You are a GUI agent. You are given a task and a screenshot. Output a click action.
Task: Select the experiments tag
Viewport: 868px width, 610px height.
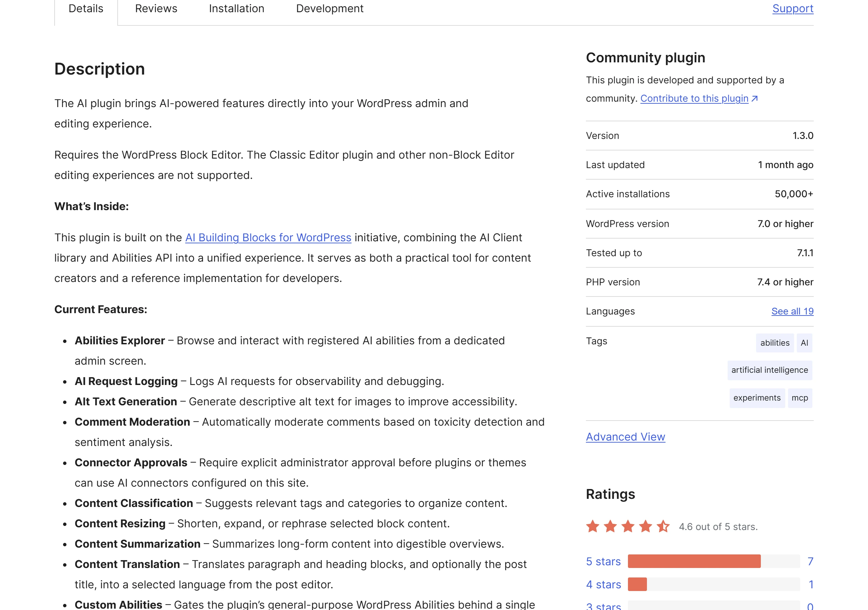pos(757,398)
